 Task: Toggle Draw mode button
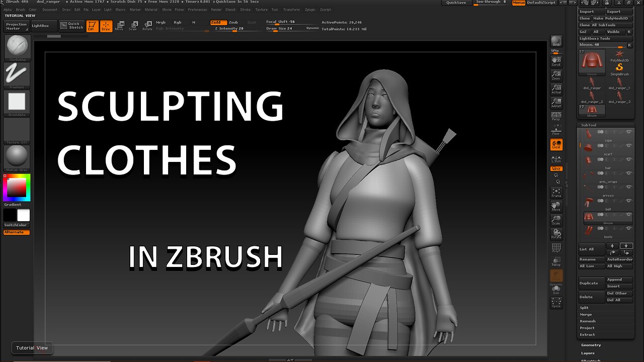[106, 26]
